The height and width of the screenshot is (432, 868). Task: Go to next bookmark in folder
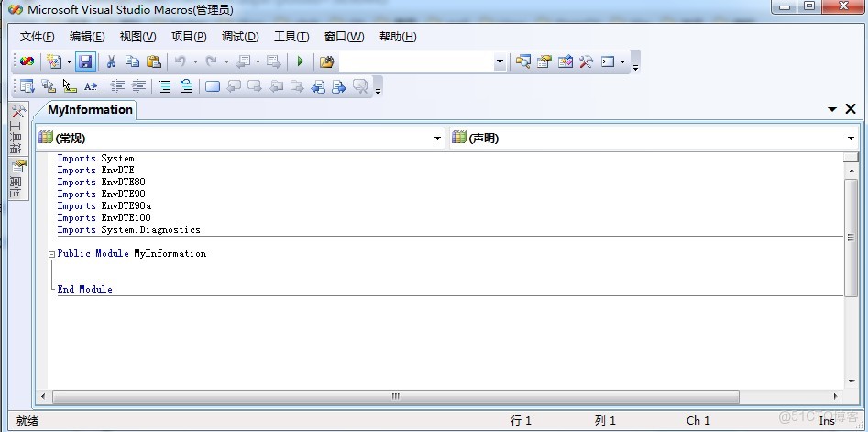(297, 86)
